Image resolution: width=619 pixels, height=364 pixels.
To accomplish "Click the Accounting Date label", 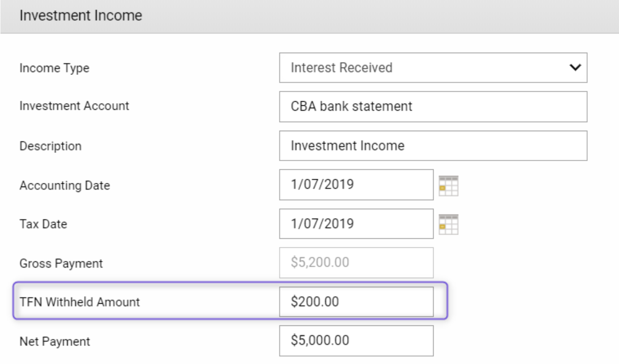I will click(65, 186).
